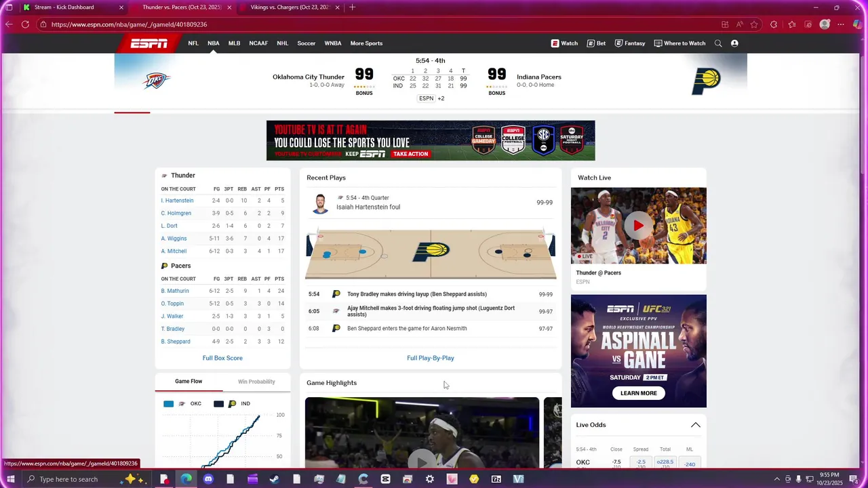The height and width of the screenshot is (488, 868).
Task: Go back with the browser back arrow
Action: point(9,24)
